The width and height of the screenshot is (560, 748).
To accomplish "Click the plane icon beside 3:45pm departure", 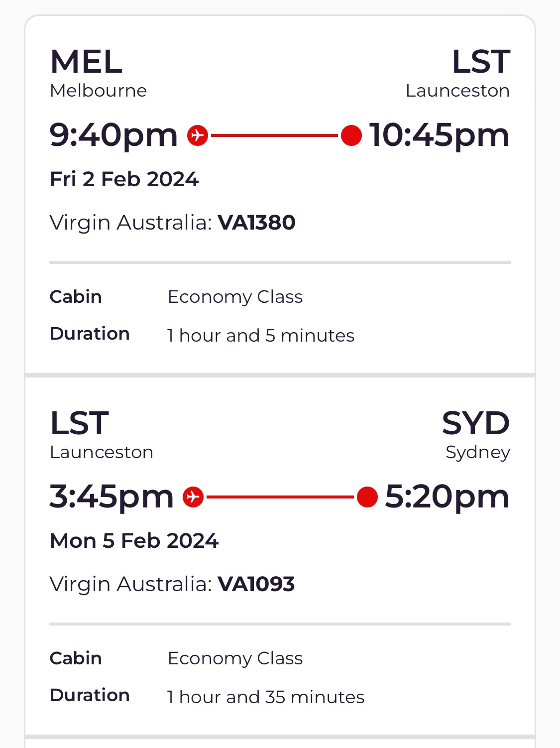I will click(193, 497).
